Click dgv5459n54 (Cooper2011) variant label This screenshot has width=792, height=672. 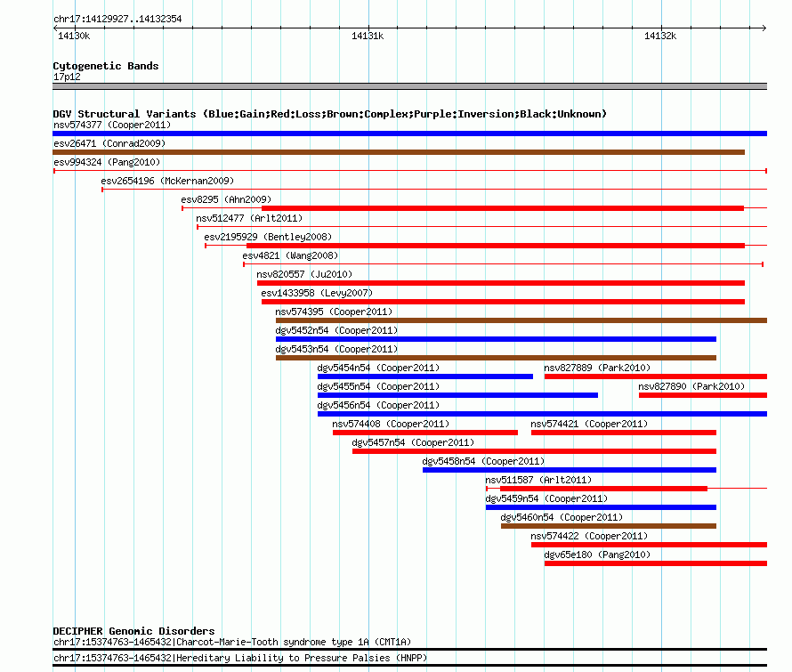547,498
